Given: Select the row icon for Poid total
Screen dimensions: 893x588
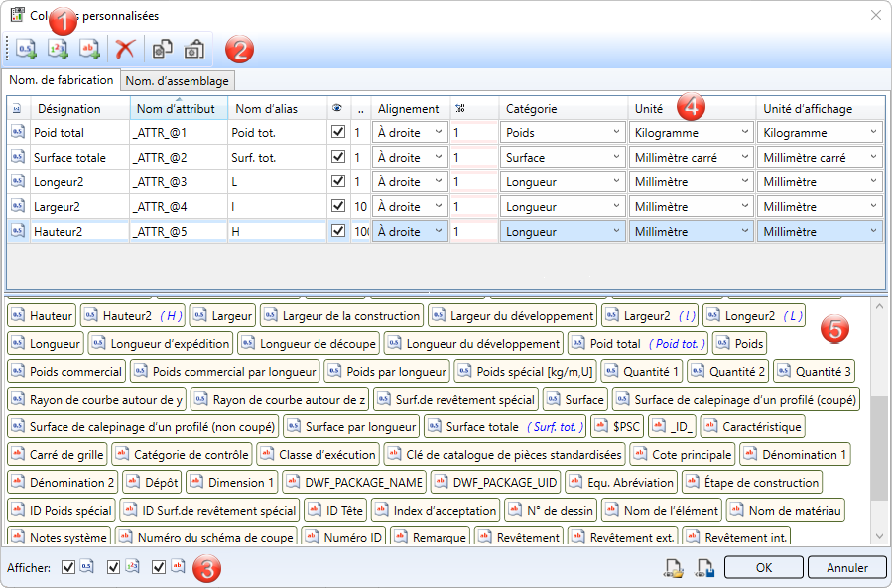Looking at the screenshot, I should click(18, 132).
